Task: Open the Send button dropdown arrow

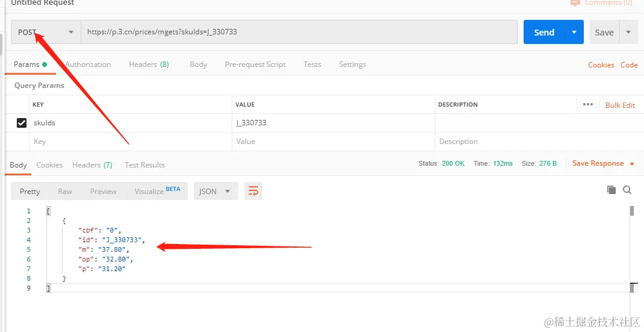Action: (574, 32)
